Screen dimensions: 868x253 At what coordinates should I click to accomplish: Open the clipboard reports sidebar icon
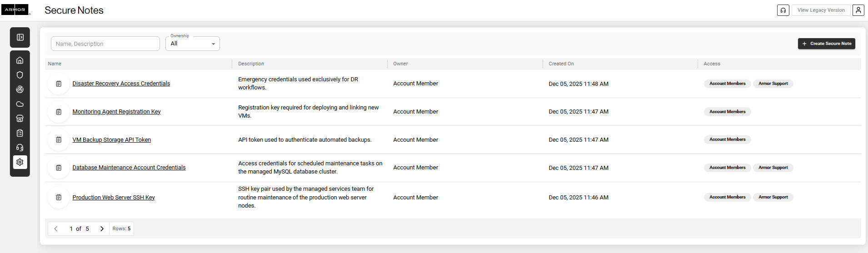20,133
